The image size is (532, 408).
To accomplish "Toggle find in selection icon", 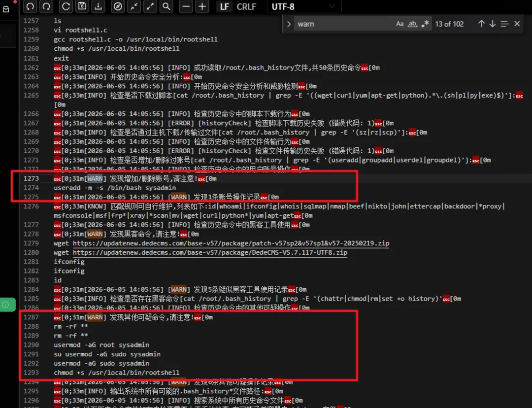I will click(x=504, y=24).
